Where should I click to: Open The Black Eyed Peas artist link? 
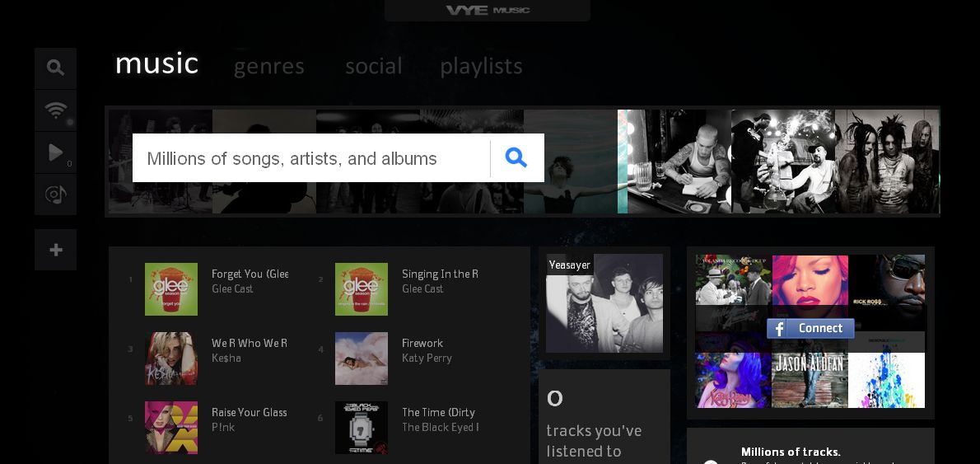440,428
